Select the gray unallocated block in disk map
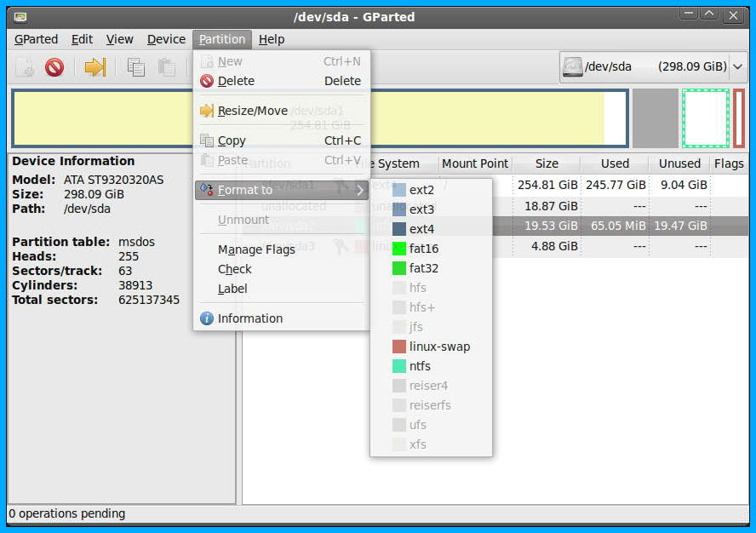The width and height of the screenshot is (756, 533). coord(656,118)
